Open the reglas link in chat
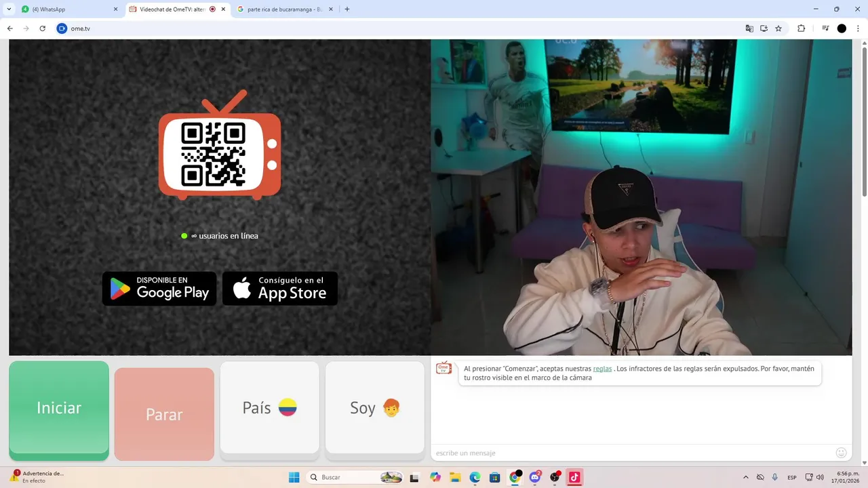The image size is (868, 488). coord(602,369)
